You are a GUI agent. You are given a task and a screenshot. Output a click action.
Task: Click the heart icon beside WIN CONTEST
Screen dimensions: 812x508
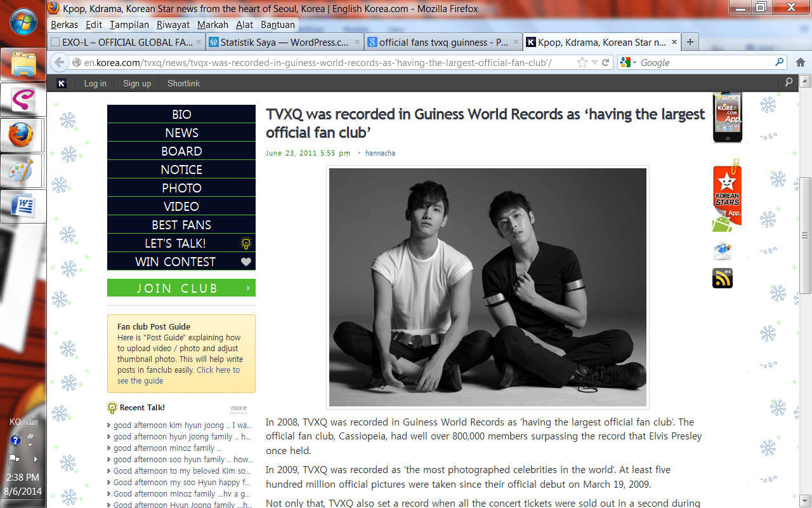(x=246, y=262)
